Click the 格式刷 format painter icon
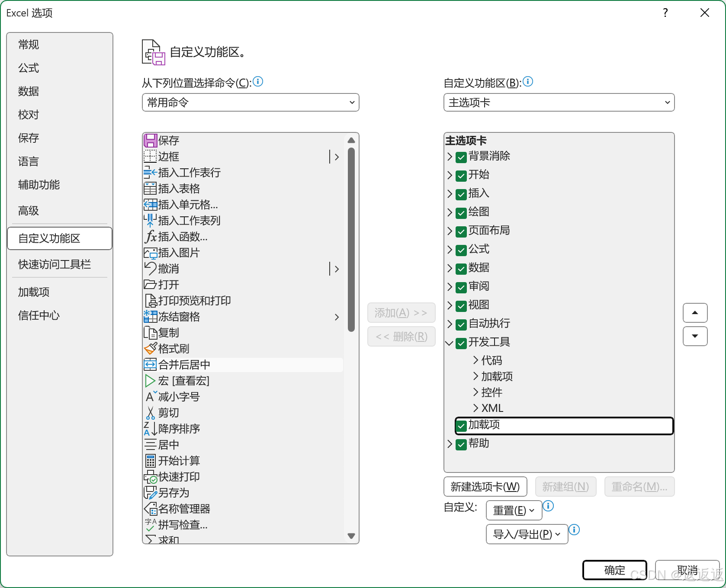 150,348
